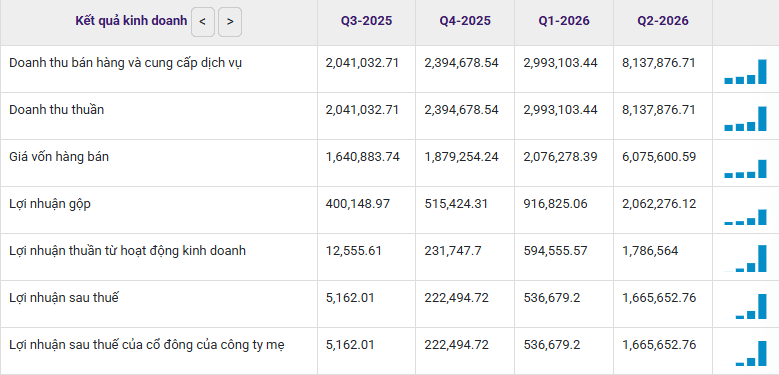
Task: Click Lợi nhuận sau thuế của cổ đông công ty mẹ
Action: [x=147, y=345]
